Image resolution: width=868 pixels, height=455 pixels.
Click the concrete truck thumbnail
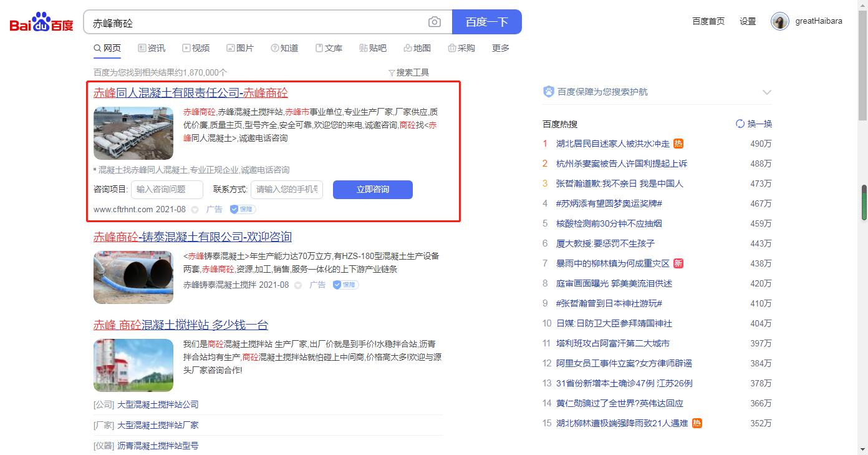pos(133,134)
